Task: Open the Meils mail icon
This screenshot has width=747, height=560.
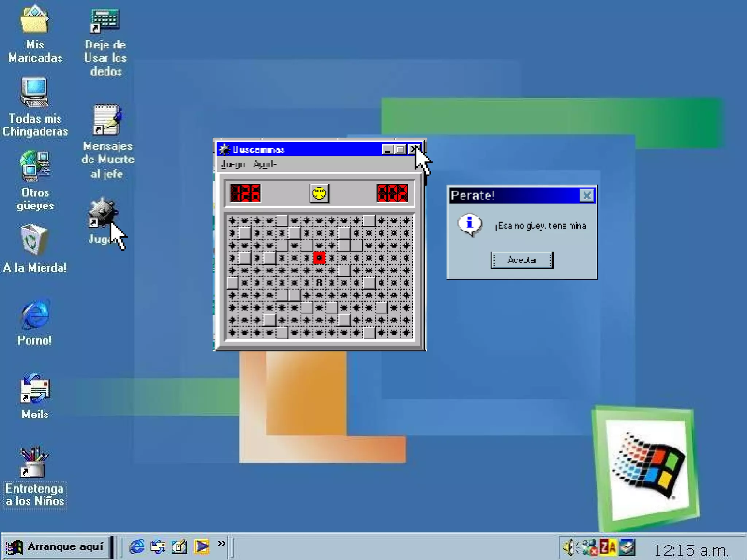Action: pyautogui.click(x=34, y=389)
